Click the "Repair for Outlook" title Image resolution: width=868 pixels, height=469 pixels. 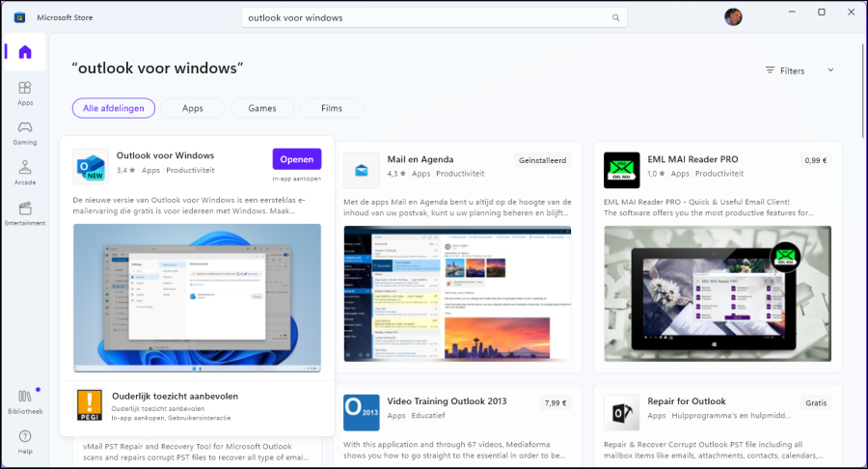(687, 401)
